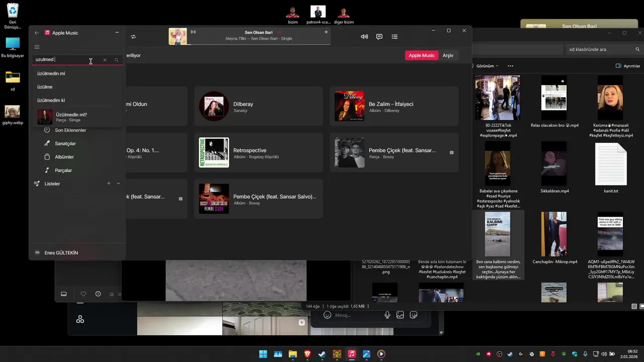644x362 pixels.
Task: Open sticker picker in message box
Action: tap(414, 315)
